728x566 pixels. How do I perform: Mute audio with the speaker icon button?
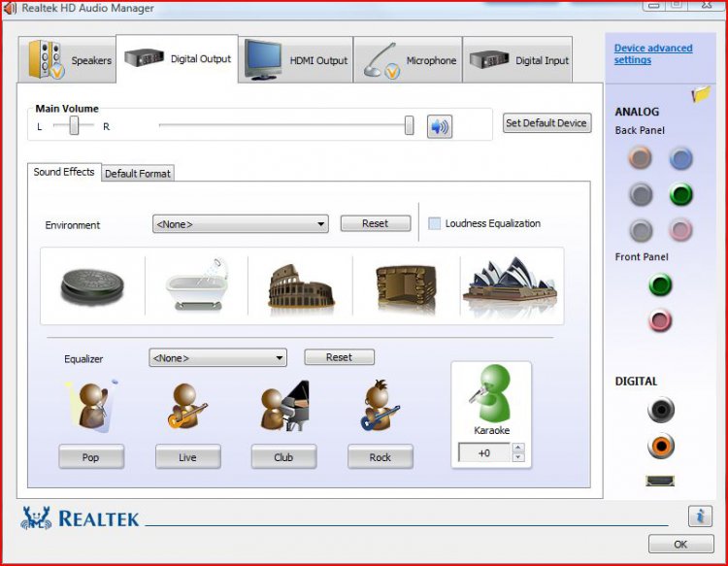(439, 126)
